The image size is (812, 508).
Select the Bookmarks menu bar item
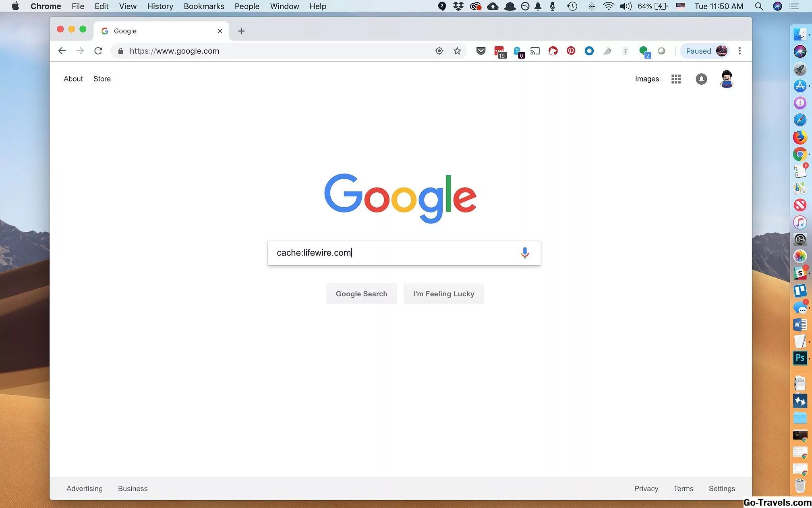[203, 6]
